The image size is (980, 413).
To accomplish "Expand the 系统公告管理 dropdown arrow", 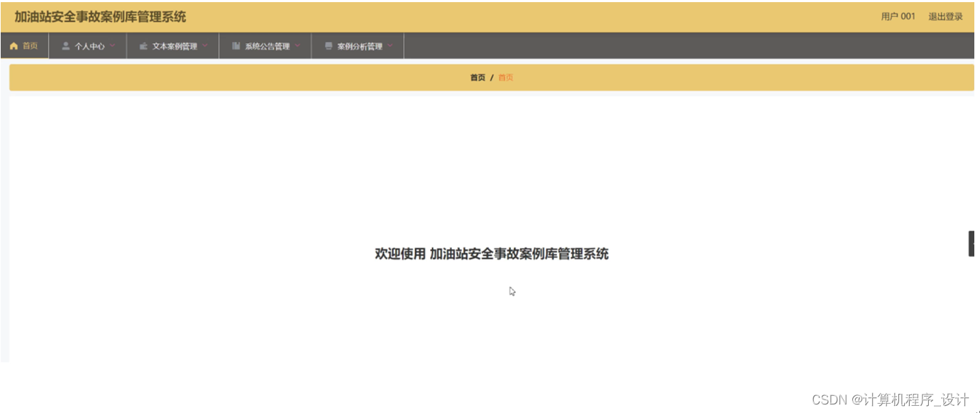I will pyautogui.click(x=297, y=46).
